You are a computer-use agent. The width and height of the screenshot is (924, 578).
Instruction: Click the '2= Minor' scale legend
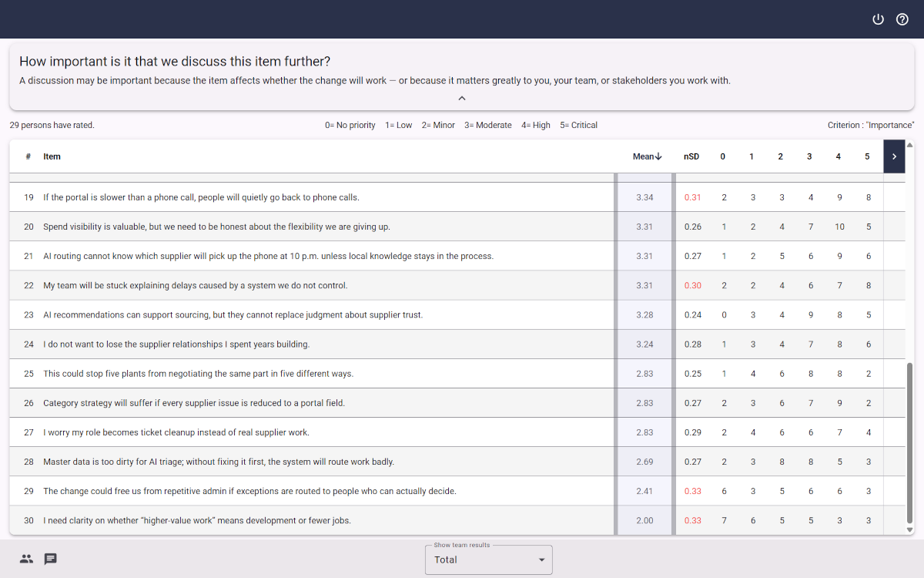click(439, 125)
